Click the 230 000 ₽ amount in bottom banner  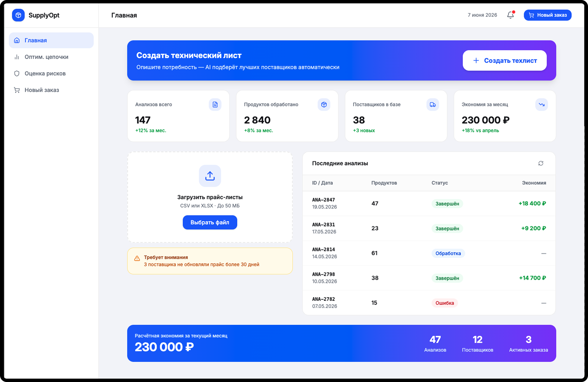click(164, 347)
